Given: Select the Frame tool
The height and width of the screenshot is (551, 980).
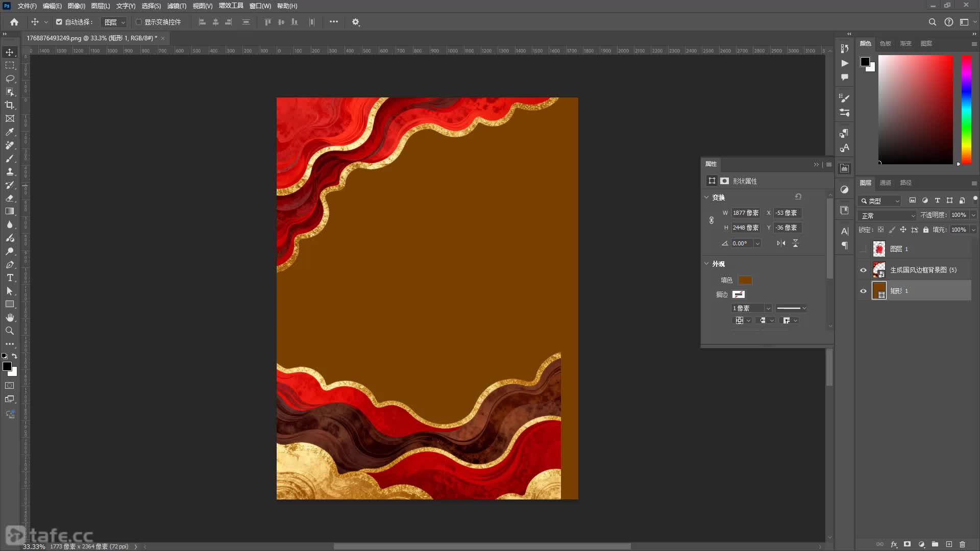Looking at the screenshot, I should pyautogui.click(x=10, y=118).
